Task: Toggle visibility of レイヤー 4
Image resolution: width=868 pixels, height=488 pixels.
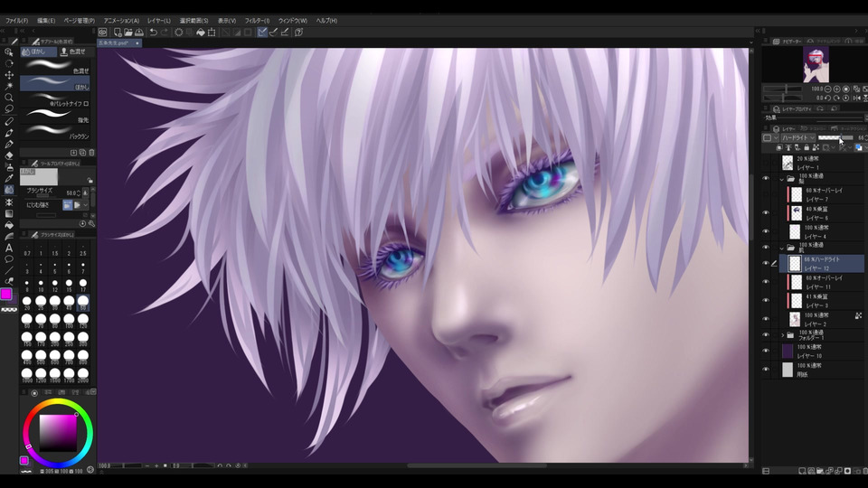Action: [x=766, y=232]
